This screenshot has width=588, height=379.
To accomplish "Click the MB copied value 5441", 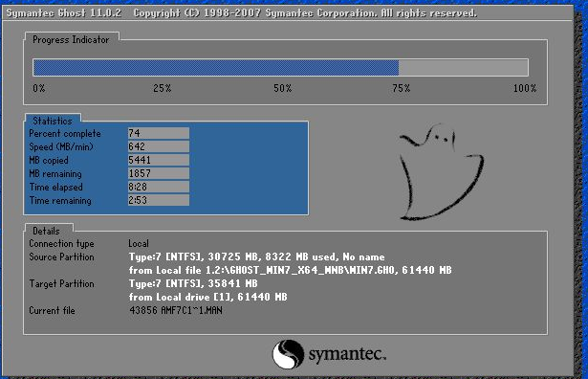I will pyautogui.click(x=159, y=160).
